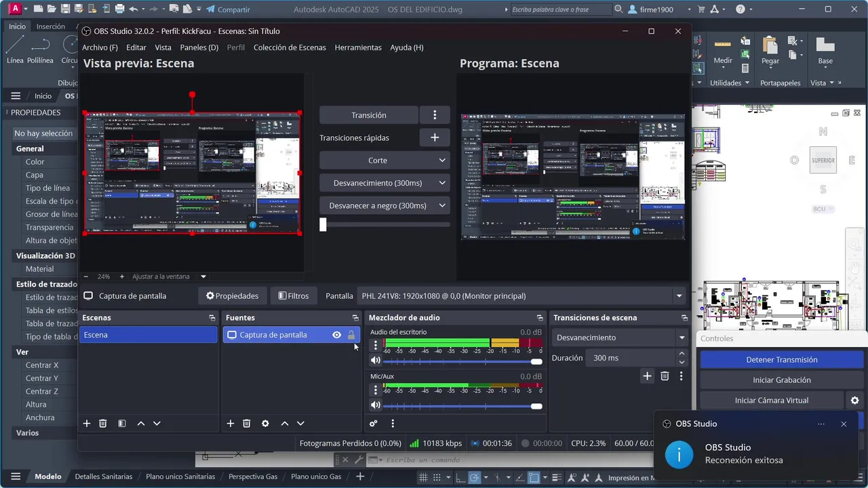
Task: Open Desvanecimiento (300ms) quick transition dropdown
Action: point(384,183)
